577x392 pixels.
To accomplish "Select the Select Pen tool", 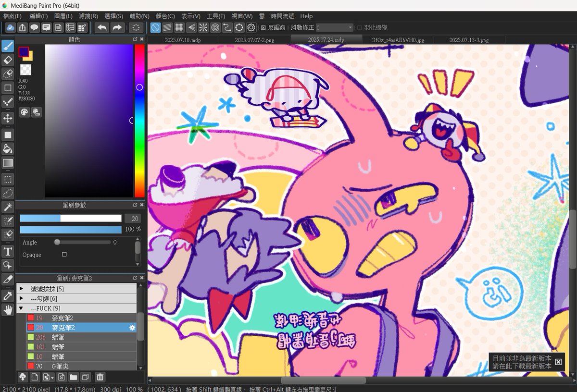I will point(8,221).
